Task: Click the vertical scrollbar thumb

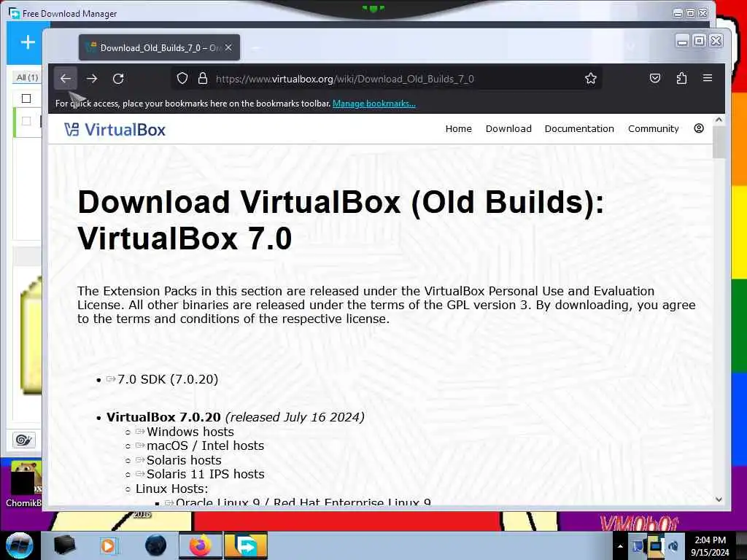Action: [x=719, y=142]
